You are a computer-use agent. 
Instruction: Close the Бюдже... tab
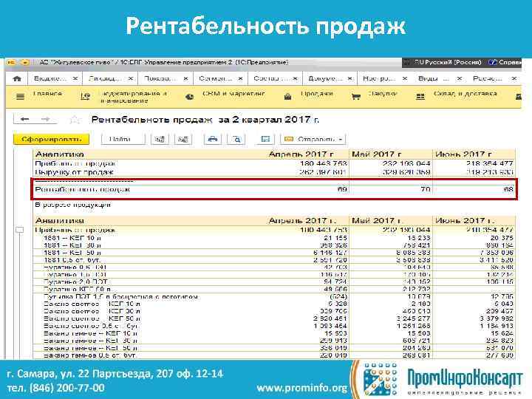(x=75, y=79)
